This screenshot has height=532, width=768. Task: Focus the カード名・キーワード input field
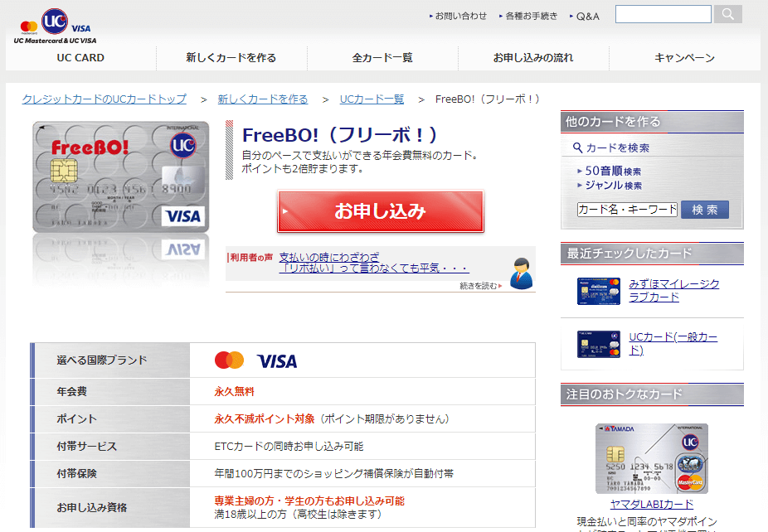point(628,210)
